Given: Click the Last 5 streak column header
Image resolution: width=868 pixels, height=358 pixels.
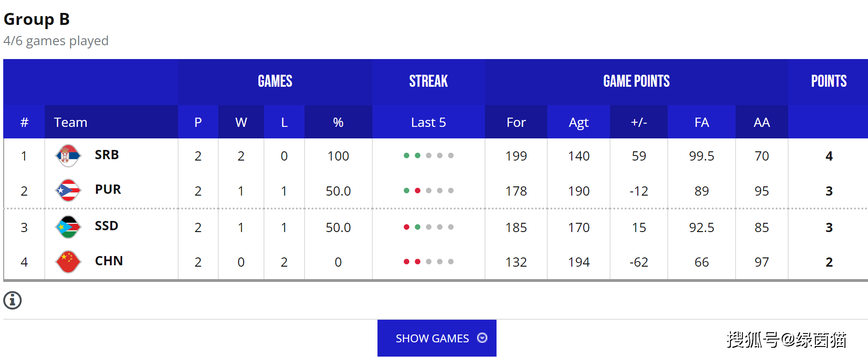Looking at the screenshot, I should 428,122.
